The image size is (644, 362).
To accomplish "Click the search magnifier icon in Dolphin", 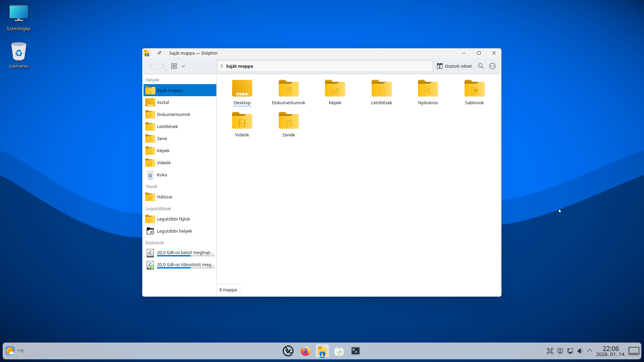I will pos(481,66).
